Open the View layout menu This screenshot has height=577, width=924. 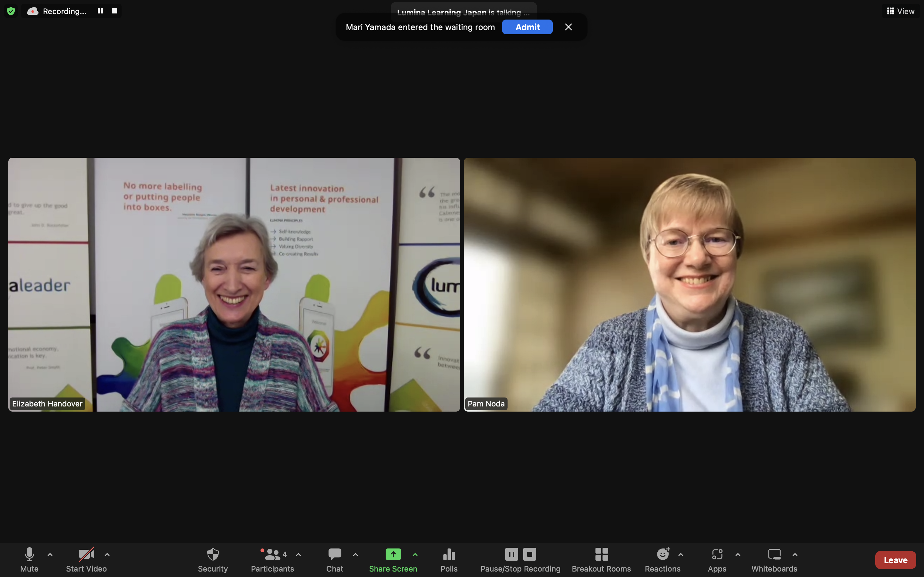[901, 11]
